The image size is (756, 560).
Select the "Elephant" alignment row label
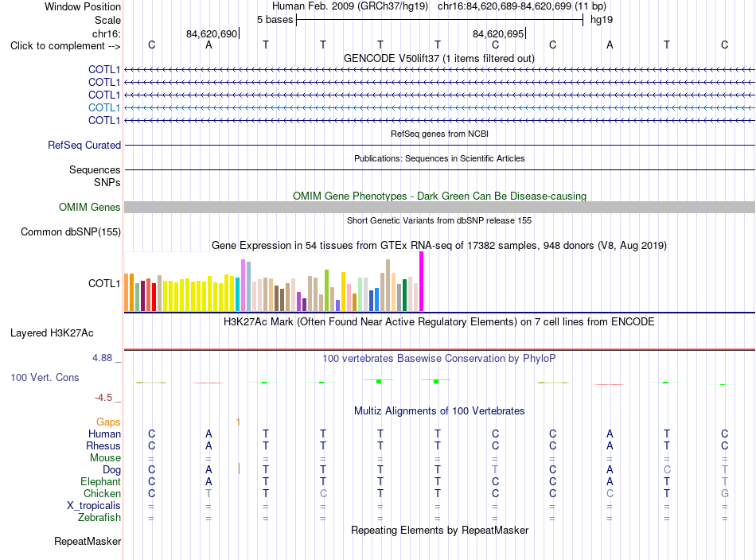tap(100, 481)
